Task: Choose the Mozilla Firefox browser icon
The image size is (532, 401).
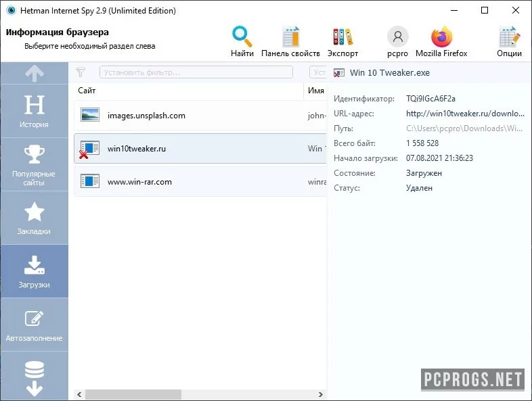Action: (441, 37)
